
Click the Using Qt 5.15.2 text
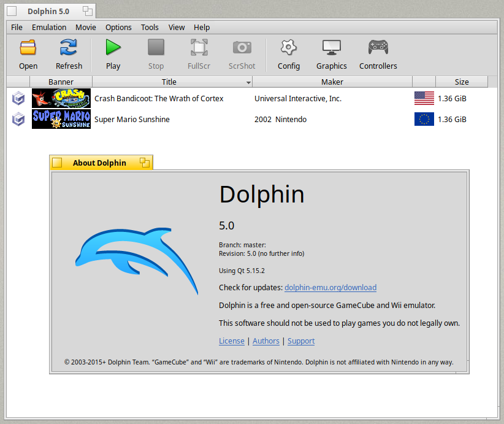click(242, 271)
